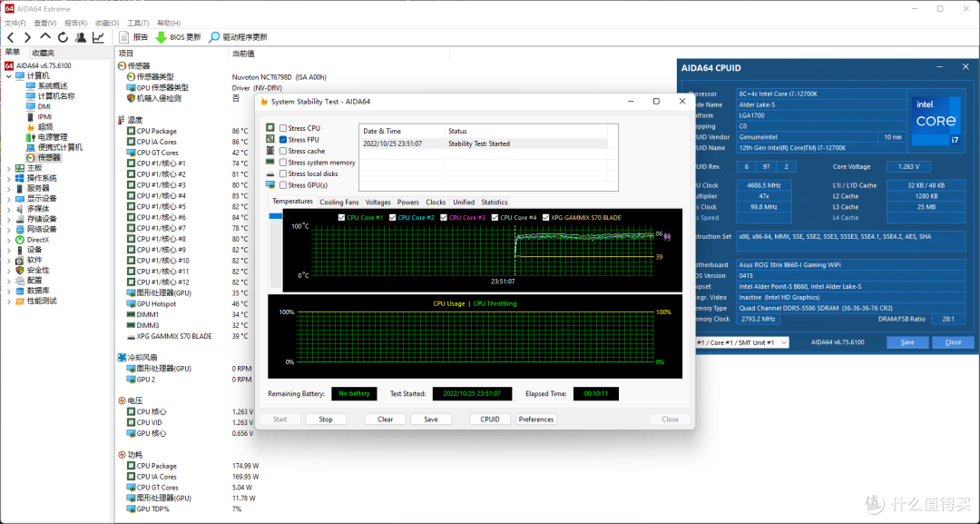
Task: Click the user profile icon in toolbar
Action: click(81, 37)
